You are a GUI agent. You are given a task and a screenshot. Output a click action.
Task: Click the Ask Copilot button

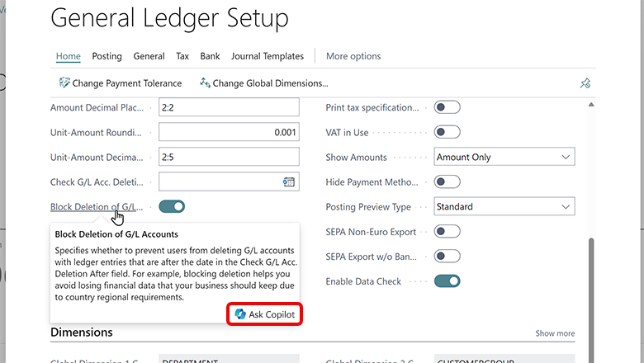(x=264, y=314)
